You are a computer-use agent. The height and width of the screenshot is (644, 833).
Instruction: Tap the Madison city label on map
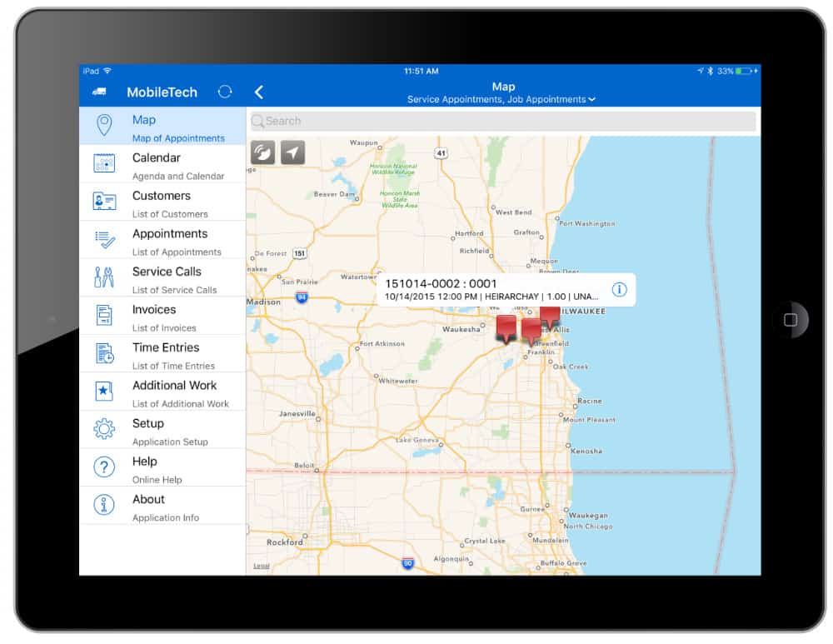tap(263, 302)
